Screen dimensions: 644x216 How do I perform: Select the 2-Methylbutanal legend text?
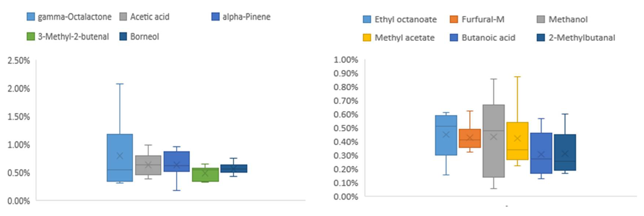(x=582, y=38)
